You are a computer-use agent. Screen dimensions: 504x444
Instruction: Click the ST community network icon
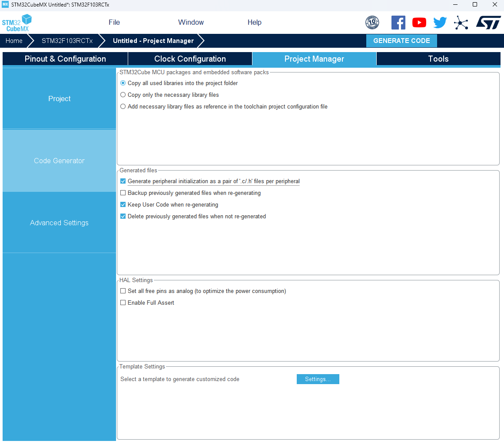(x=461, y=23)
